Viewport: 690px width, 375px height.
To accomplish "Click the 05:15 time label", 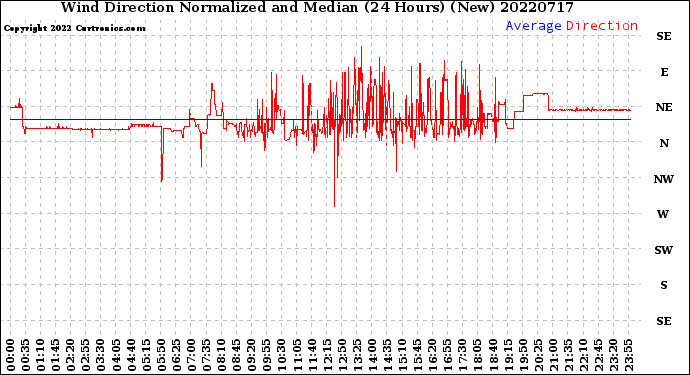I will pyautogui.click(x=146, y=355).
